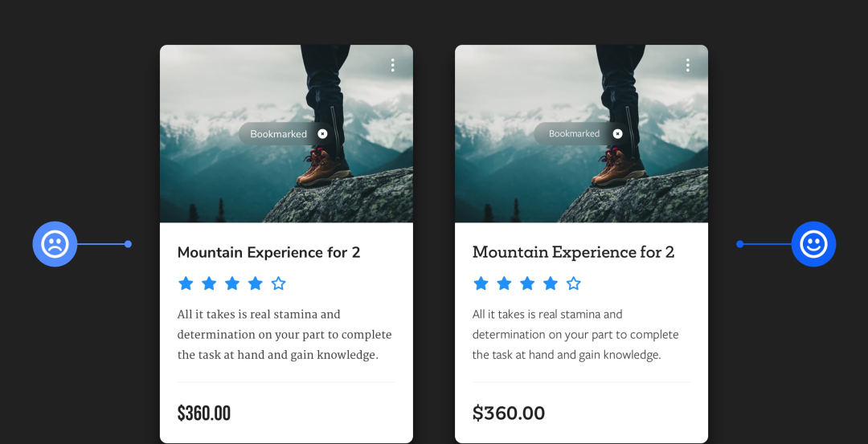Click the Bookmarked label on left card
Viewport: 868px width, 444px height.
[x=278, y=134]
